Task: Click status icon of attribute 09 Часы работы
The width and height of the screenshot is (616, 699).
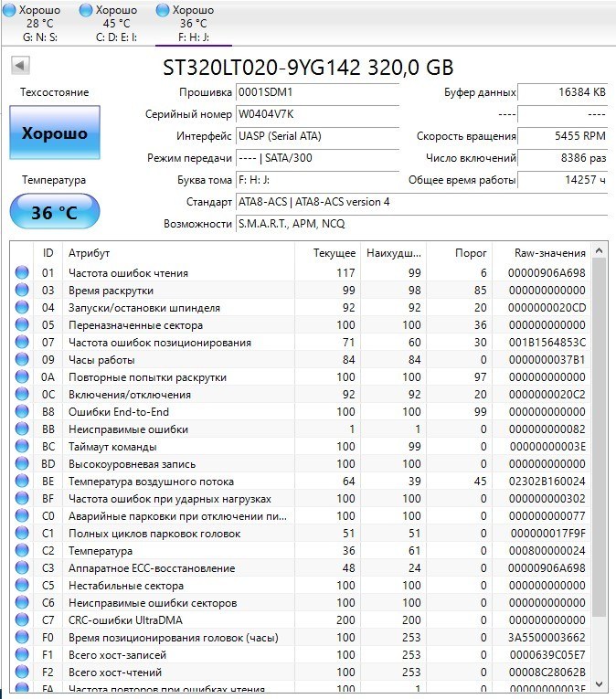Action: (x=22, y=359)
